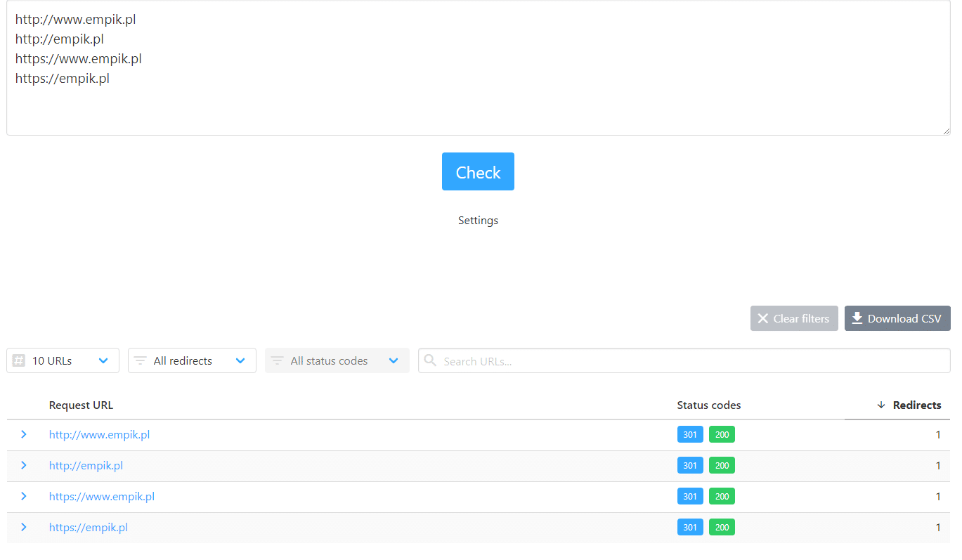Screen dimensions: 962x560
Task: Click the text area resize handle
Action: point(946,131)
